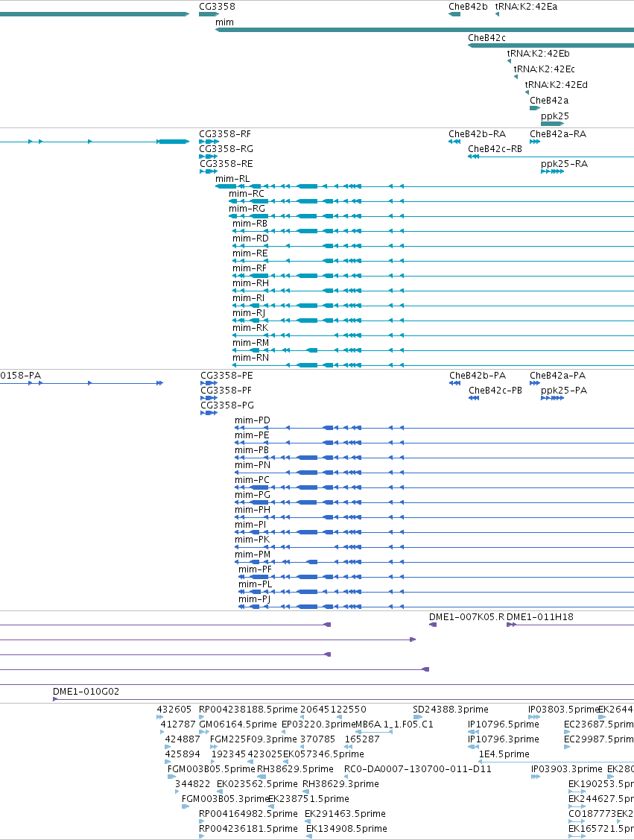The height and width of the screenshot is (840, 634).
Task: Select the mim-PM protein label
Action: pyautogui.click(x=253, y=555)
